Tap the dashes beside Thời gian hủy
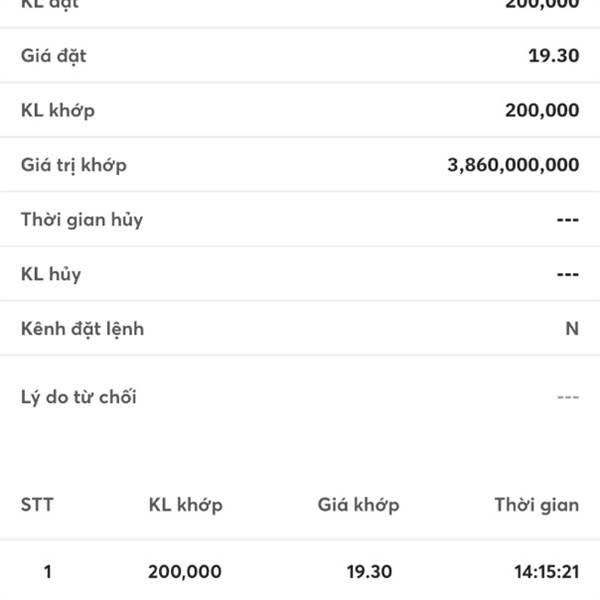 click(x=568, y=220)
